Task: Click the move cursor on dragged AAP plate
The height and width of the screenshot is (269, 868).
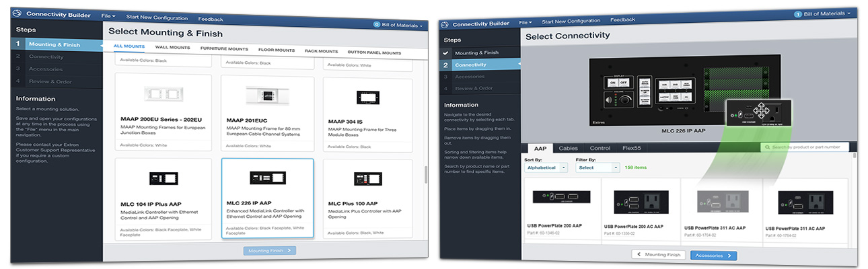Action: click(x=761, y=110)
